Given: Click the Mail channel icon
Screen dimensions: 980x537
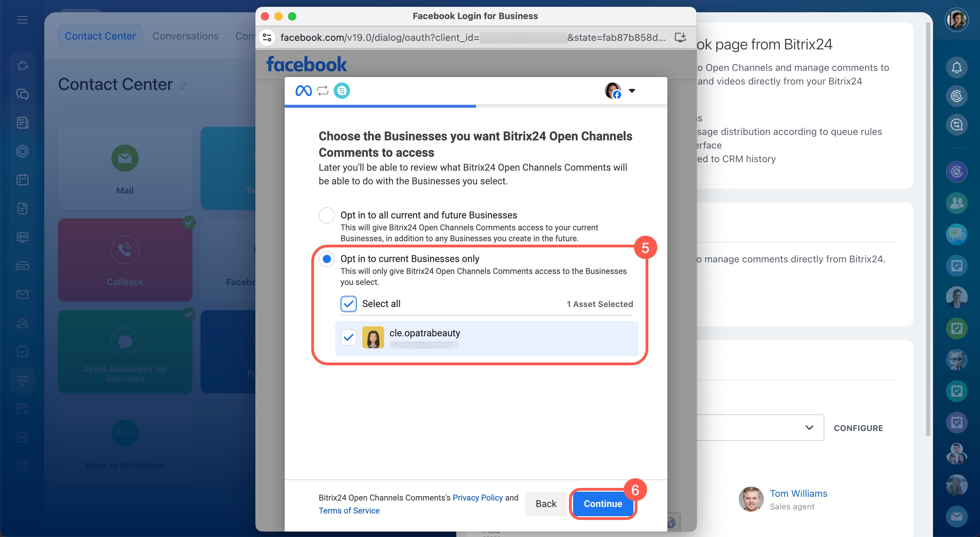Looking at the screenshot, I should (125, 158).
